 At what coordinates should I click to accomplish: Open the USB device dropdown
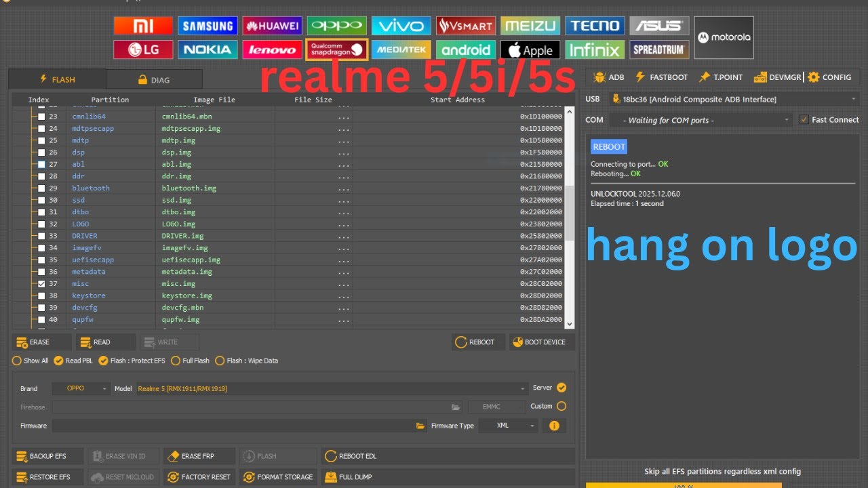734,100
